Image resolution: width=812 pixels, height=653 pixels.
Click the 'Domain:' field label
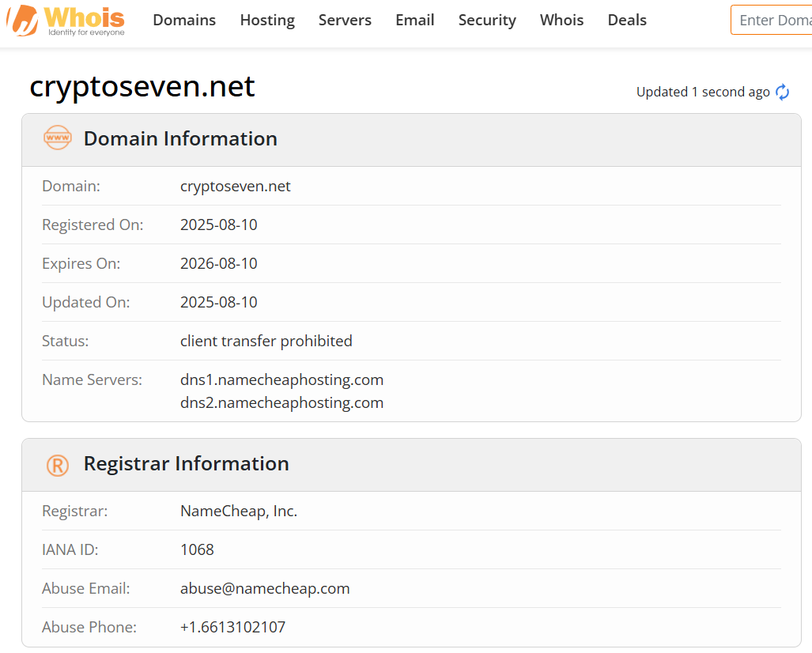[71, 187]
